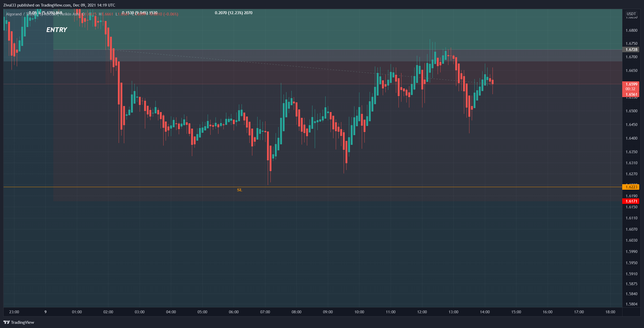The image size is (644, 328).
Task: Click the 1.6400 price axis label
Action: [631, 138]
